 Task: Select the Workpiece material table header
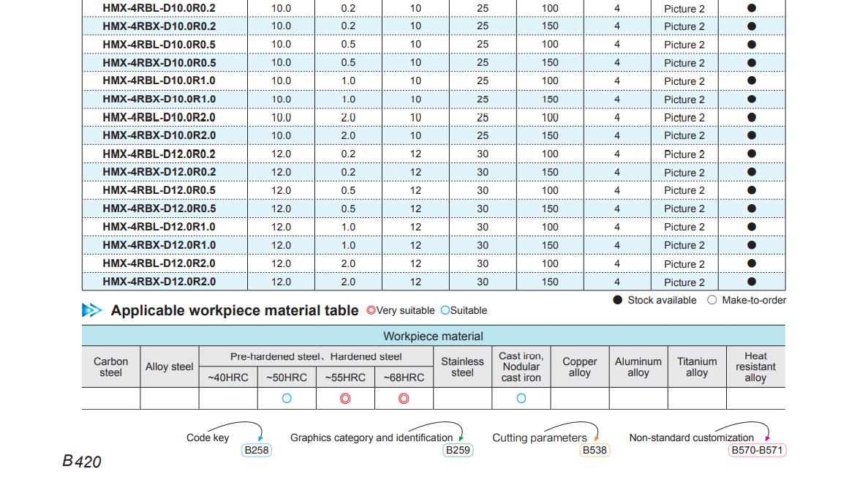pos(433,337)
